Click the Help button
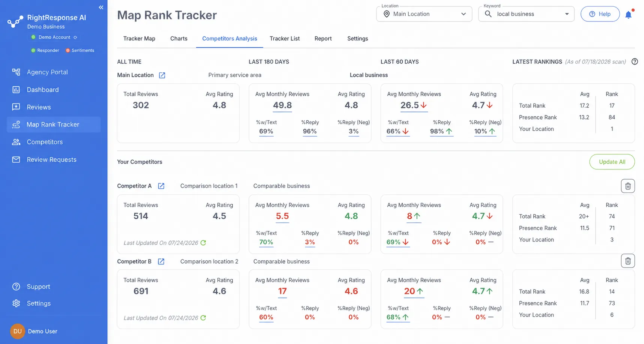The image size is (644, 344). [600, 14]
